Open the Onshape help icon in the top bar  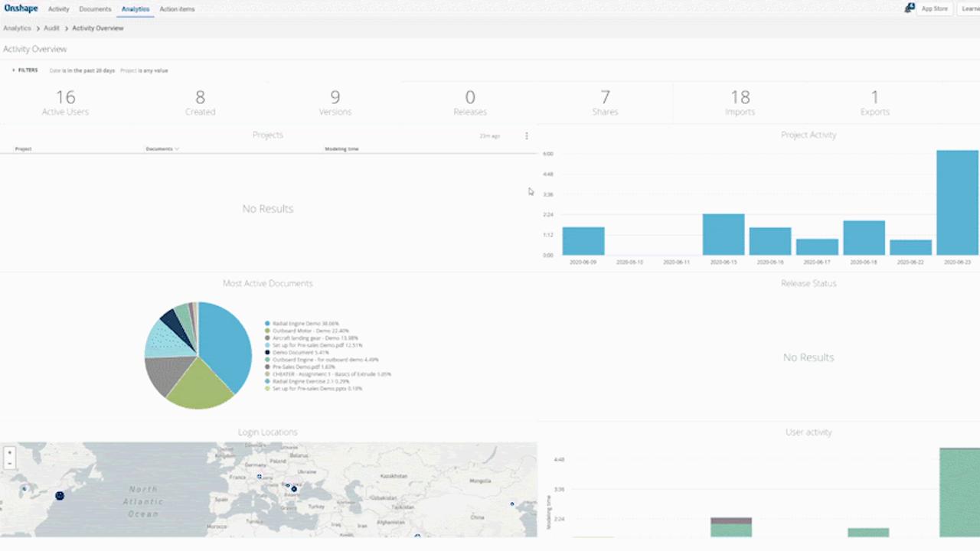point(910,8)
